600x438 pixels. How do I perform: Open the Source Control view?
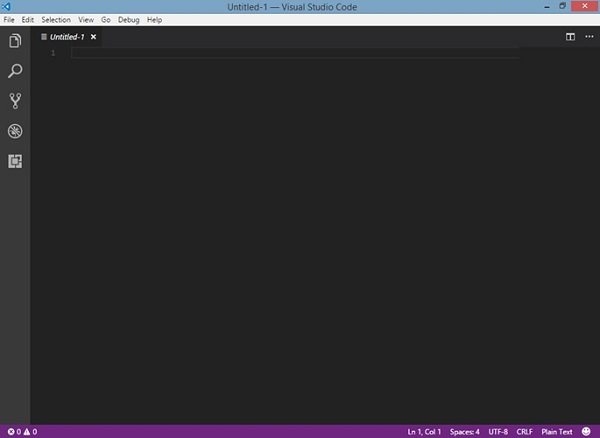click(15, 101)
